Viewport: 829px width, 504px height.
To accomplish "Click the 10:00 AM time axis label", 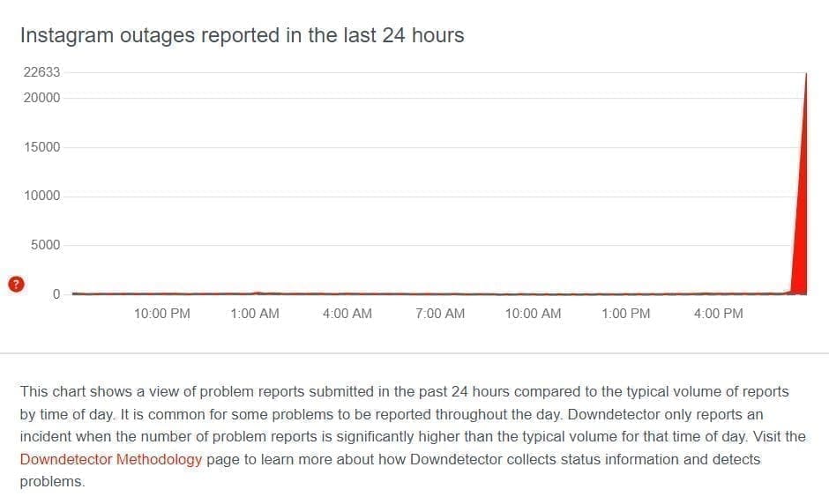I will pos(533,314).
